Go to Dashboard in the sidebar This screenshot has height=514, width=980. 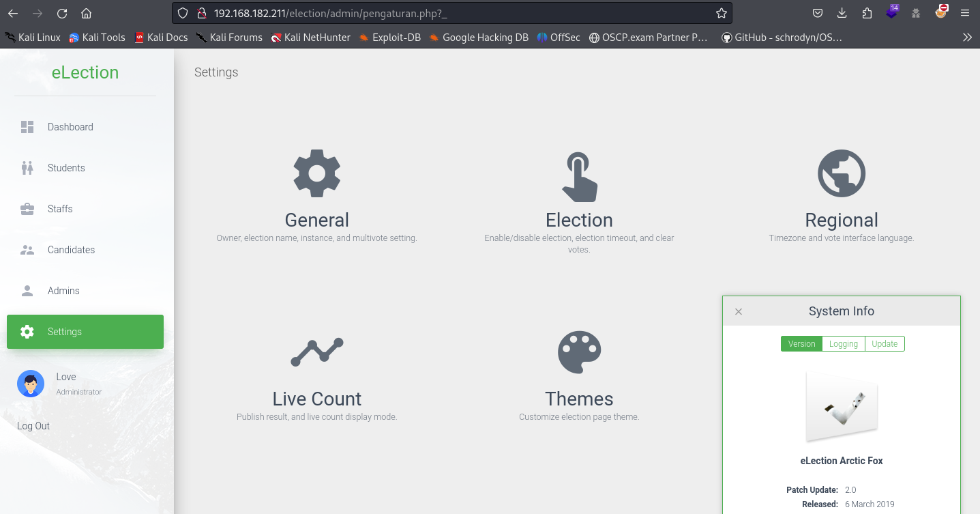(x=70, y=127)
